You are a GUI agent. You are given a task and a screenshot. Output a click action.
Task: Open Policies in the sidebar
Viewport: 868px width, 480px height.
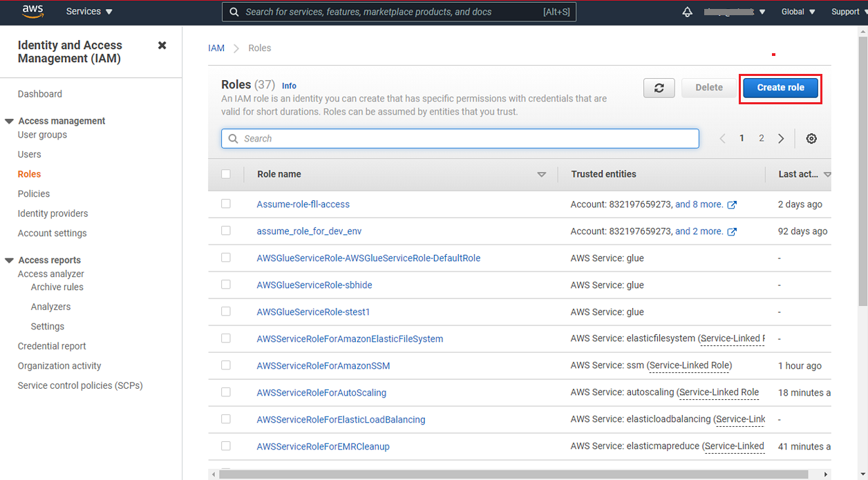click(x=34, y=194)
